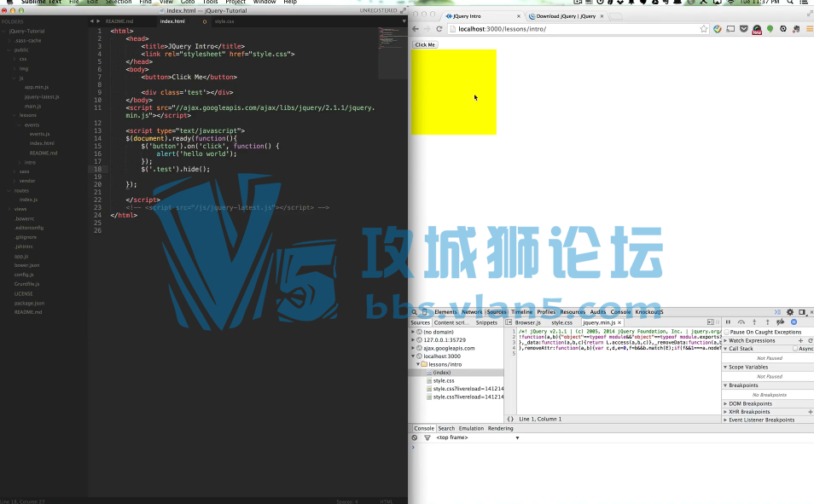Image resolution: width=814 pixels, height=504 pixels.
Task: Click the Click Me button on page
Action: 425,44
